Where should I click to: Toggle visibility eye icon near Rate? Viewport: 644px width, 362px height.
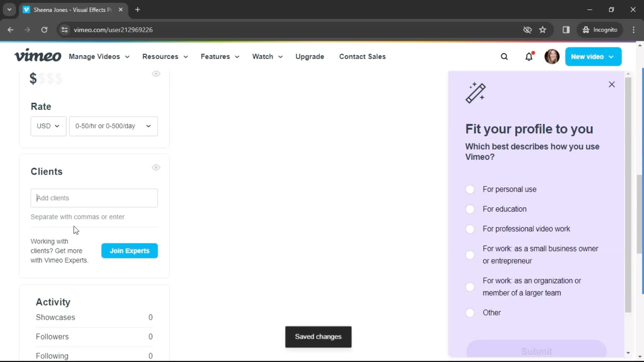pos(156,73)
